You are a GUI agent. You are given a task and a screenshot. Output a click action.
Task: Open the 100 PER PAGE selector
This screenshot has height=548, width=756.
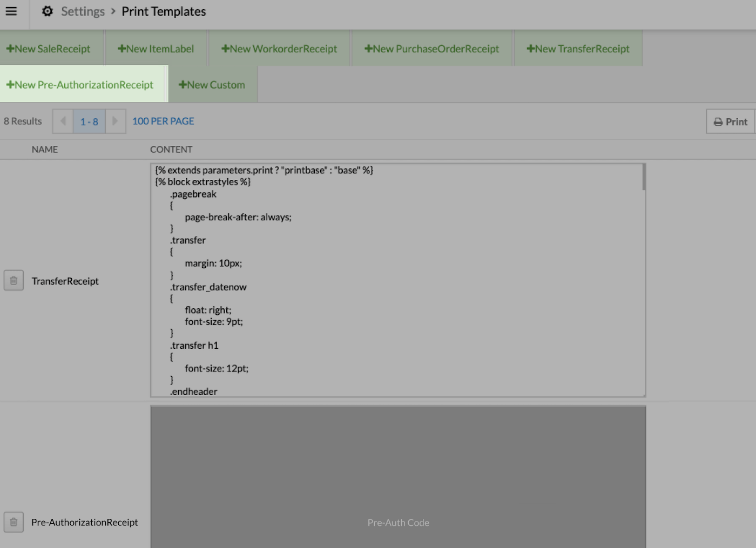click(163, 121)
